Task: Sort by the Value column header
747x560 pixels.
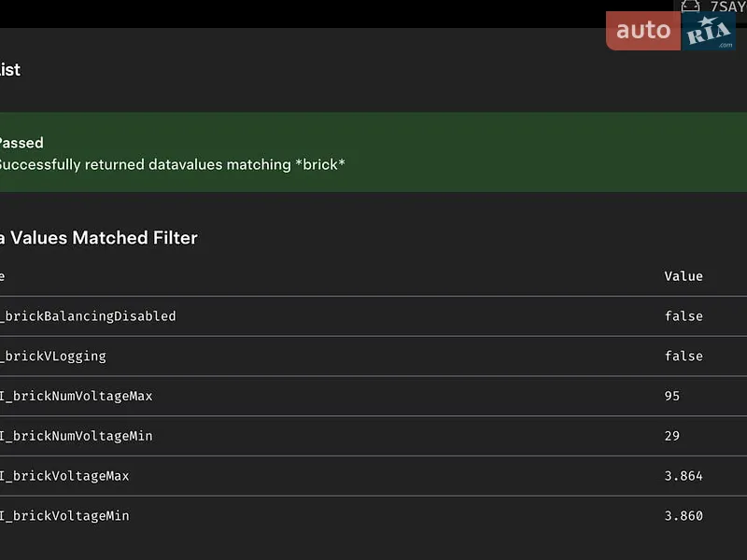Action: coord(684,276)
